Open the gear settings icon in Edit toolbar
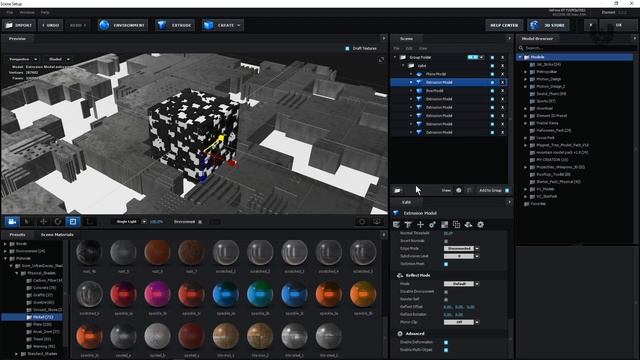 [x=480, y=224]
